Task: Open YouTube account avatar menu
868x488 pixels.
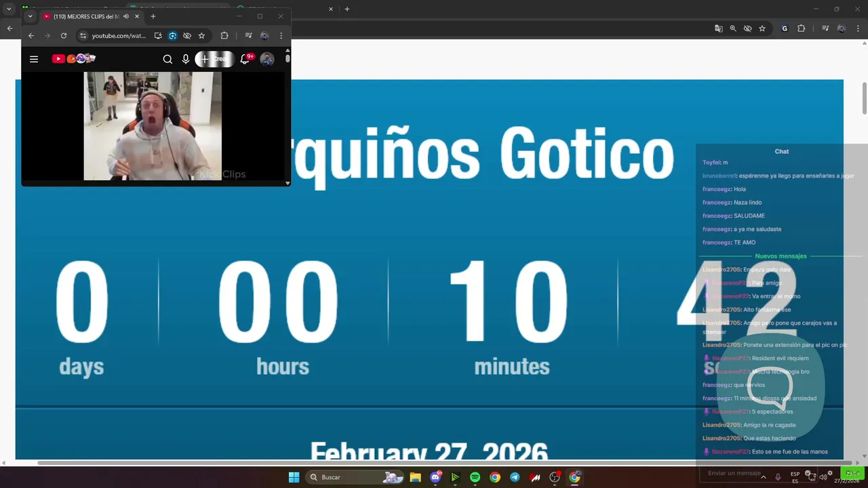Action: point(267,59)
